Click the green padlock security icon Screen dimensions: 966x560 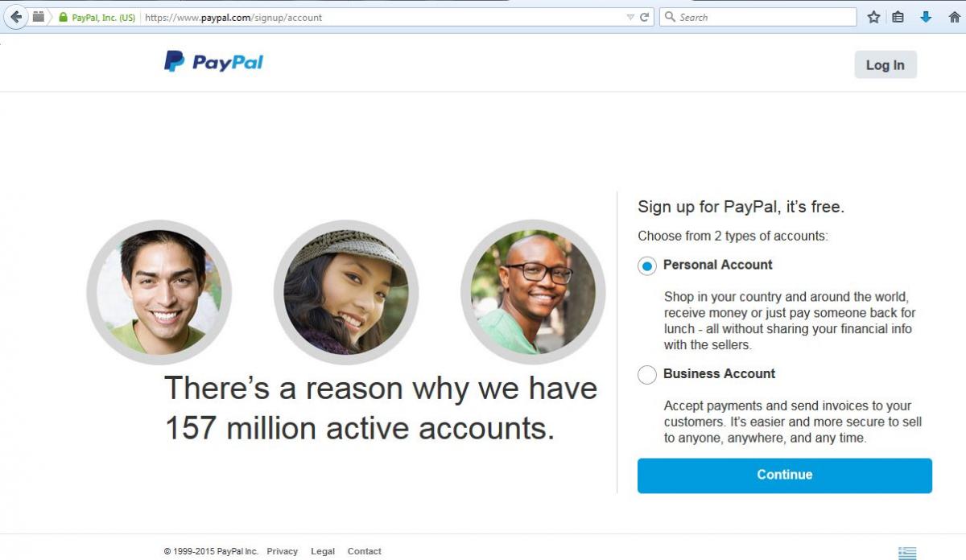[x=63, y=17]
